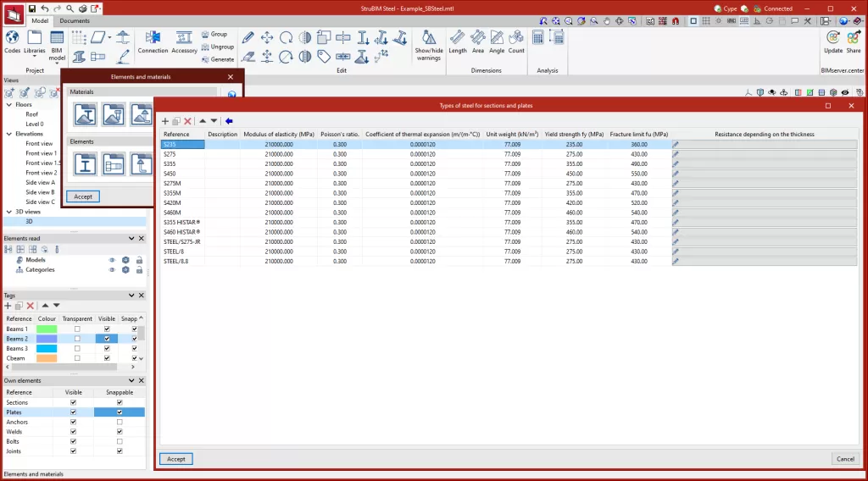Enable Snappable checkbox for Anchors
The width and height of the screenshot is (868, 481).
click(x=120, y=422)
